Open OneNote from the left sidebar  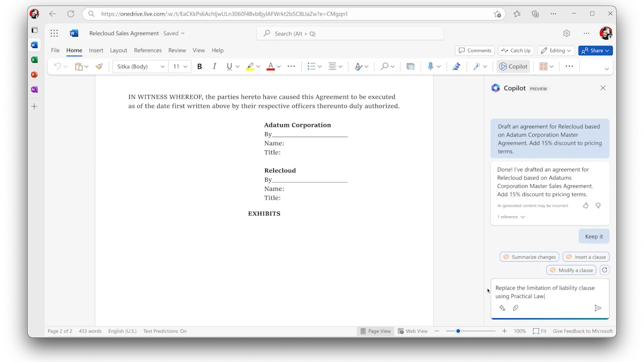pyautogui.click(x=34, y=90)
